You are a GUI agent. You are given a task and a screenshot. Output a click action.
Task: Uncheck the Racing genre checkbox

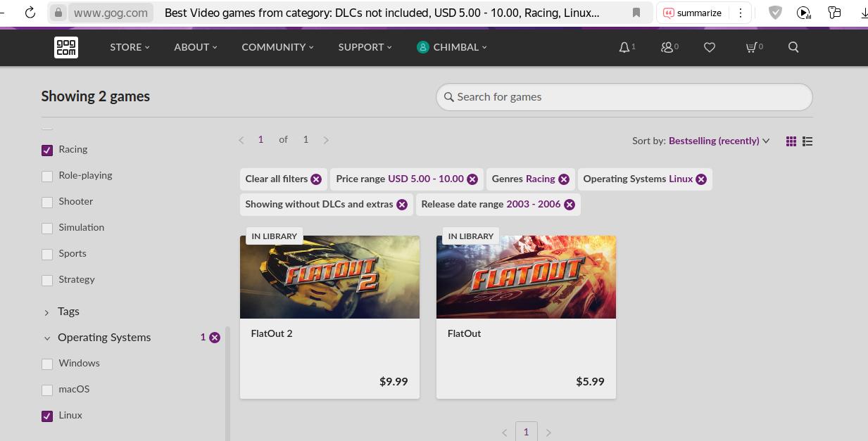pyautogui.click(x=47, y=150)
